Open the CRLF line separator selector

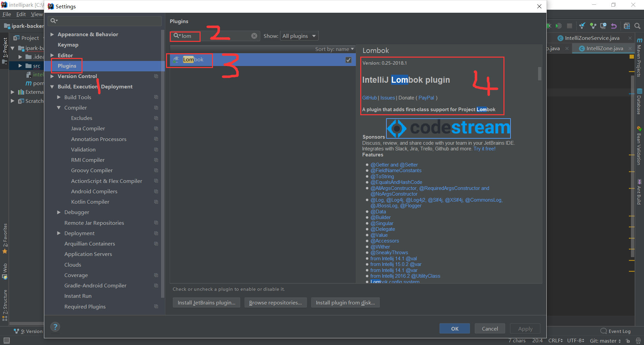pyautogui.click(x=555, y=341)
